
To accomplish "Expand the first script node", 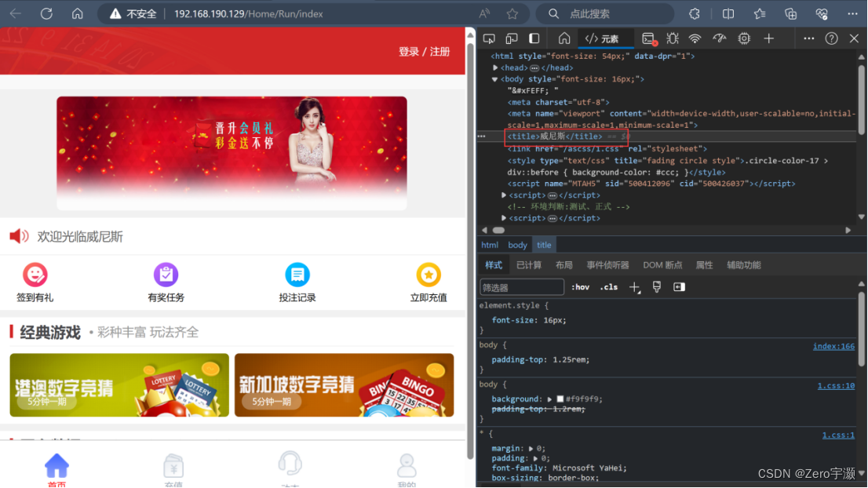I will [x=504, y=195].
